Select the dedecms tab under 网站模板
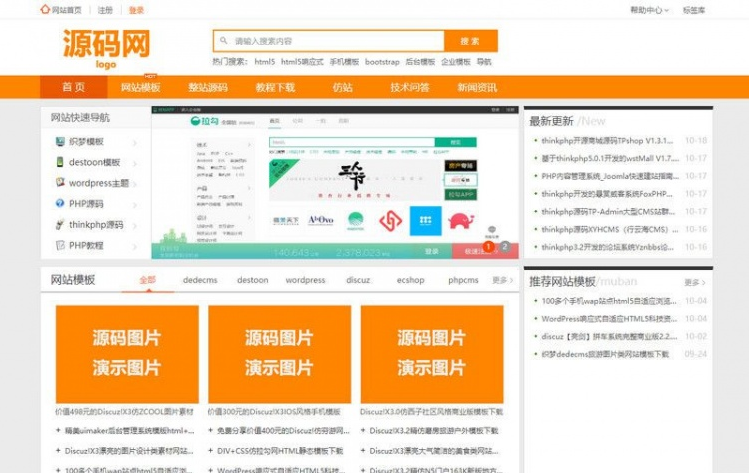 200,280
